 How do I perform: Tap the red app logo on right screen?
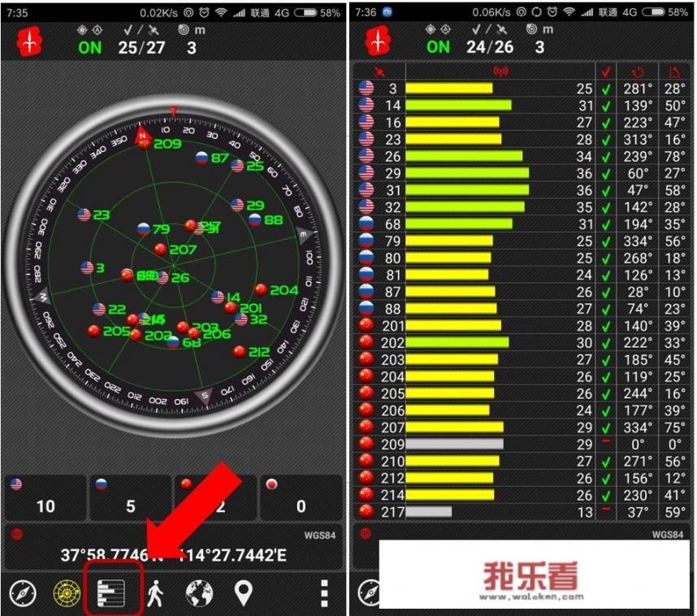tap(378, 41)
